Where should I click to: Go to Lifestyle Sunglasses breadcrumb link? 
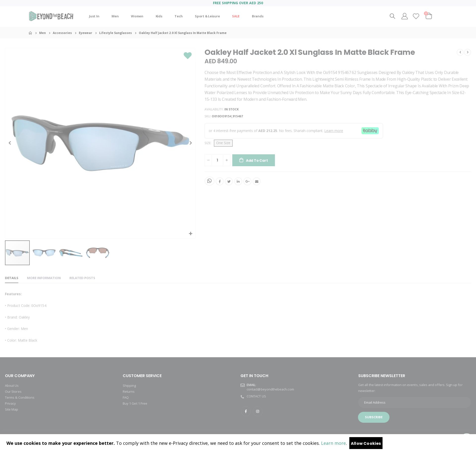[x=116, y=33]
